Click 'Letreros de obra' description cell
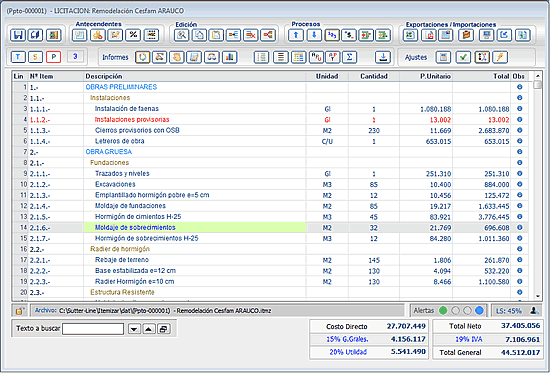 pos(195,141)
